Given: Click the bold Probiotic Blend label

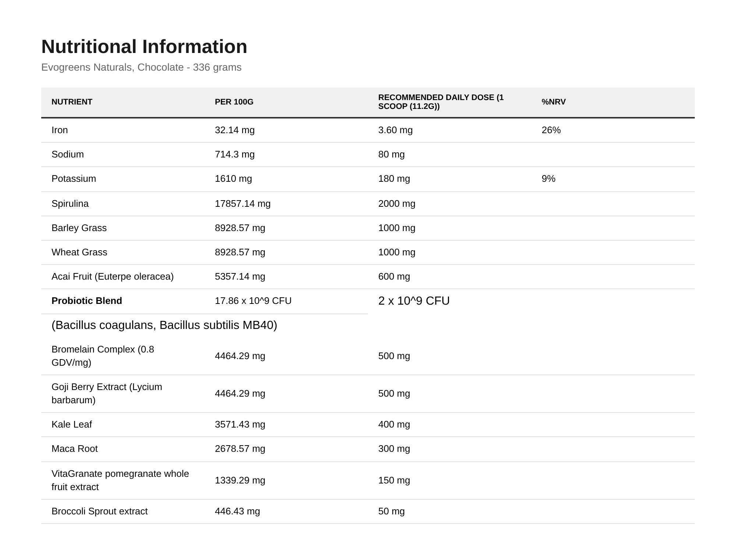Looking at the screenshot, I should coord(87,301).
